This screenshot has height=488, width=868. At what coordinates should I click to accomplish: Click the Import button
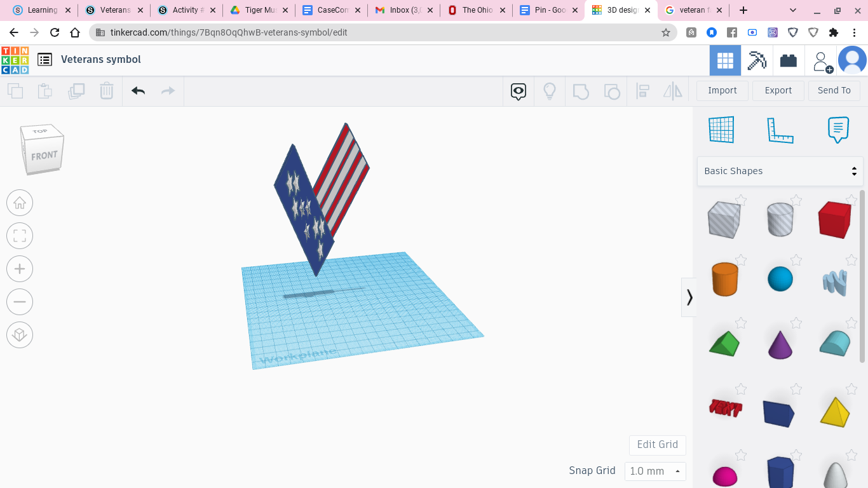click(722, 90)
